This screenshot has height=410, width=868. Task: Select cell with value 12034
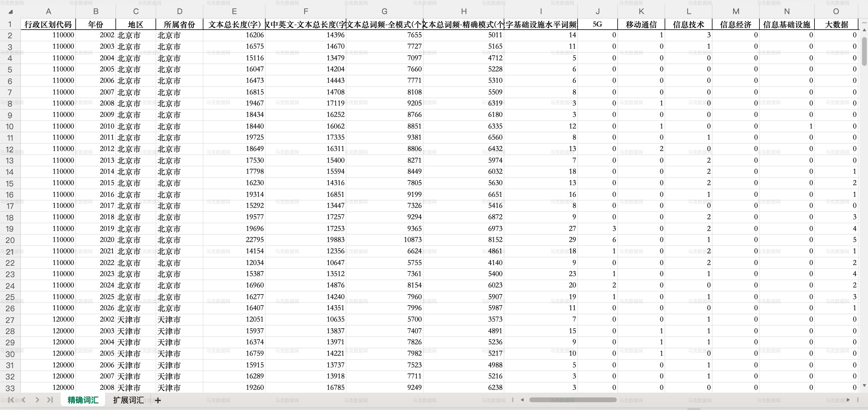[x=234, y=263]
